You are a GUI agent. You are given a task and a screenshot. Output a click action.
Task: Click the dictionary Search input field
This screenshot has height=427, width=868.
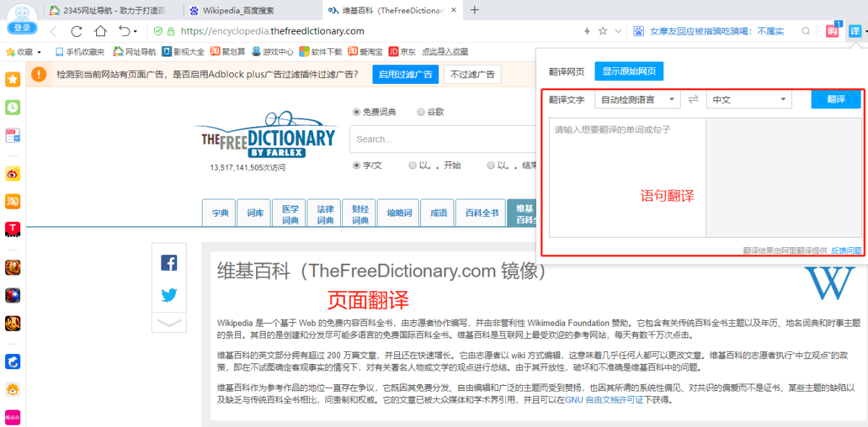tap(443, 139)
